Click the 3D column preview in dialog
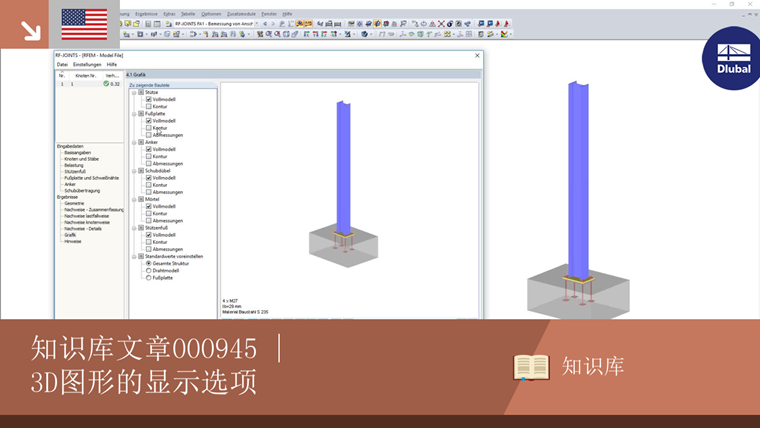Image resolution: width=760 pixels, height=428 pixels. click(343, 184)
